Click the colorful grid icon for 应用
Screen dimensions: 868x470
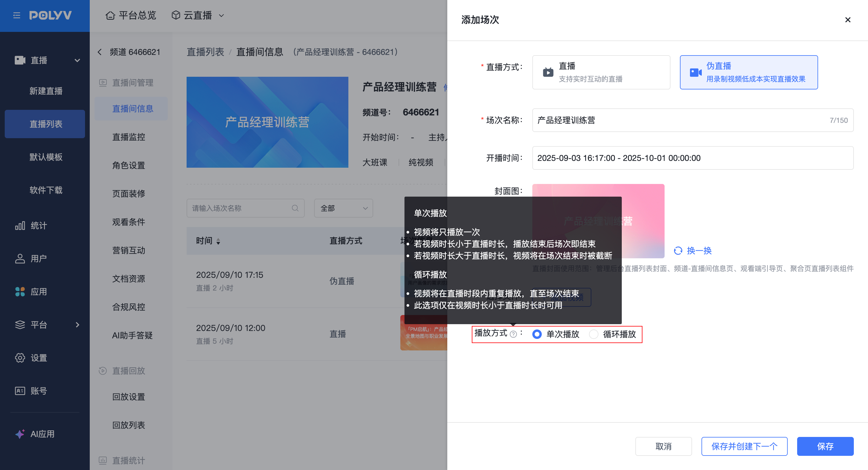(x=20, y=292)
